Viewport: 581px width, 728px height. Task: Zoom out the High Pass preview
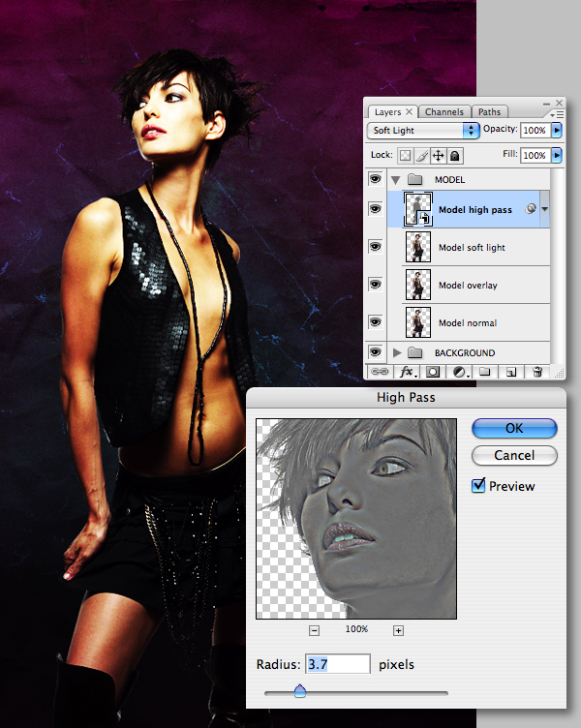click(x=314, y=630)
